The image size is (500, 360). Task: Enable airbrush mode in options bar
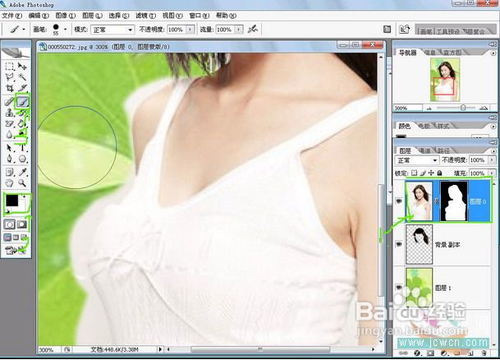point(253,29)
